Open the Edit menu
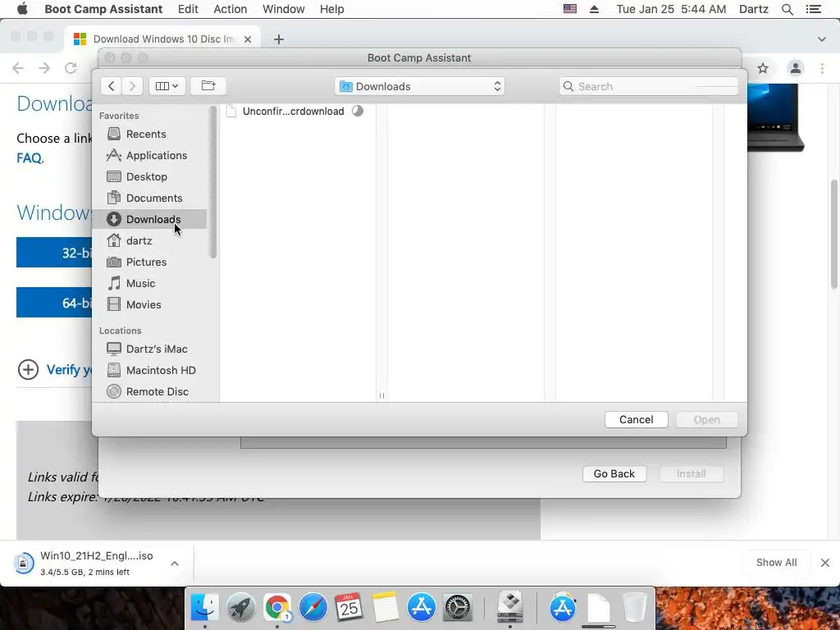 [188, 9]
